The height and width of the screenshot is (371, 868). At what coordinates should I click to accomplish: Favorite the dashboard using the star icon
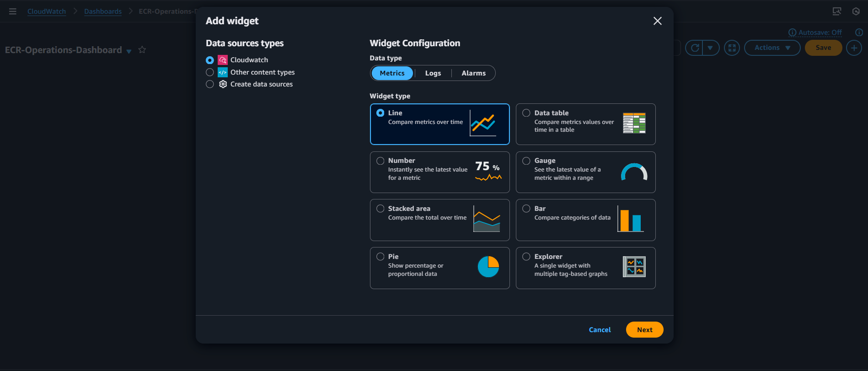click(x=142, y=50)
